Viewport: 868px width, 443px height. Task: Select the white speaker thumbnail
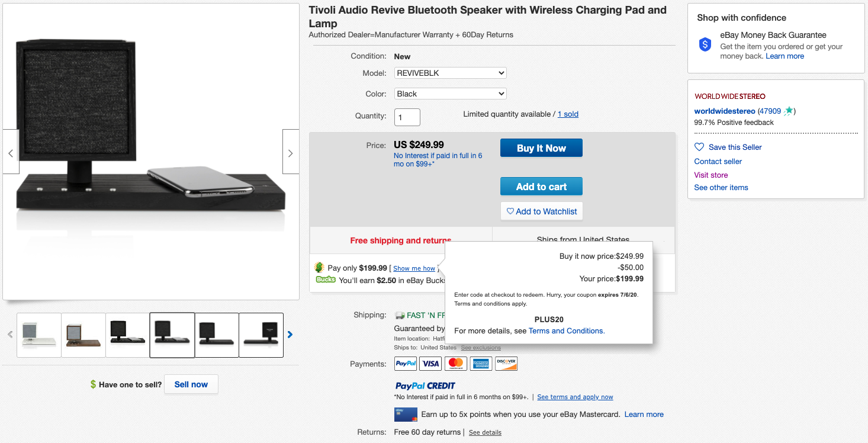(x=39, y=335)
